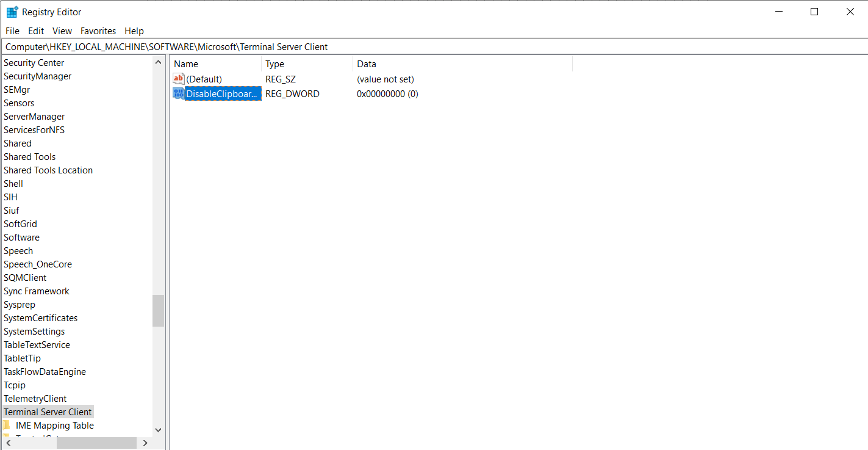
Task: Click the registry path address bar
Action: pos(434,47)
